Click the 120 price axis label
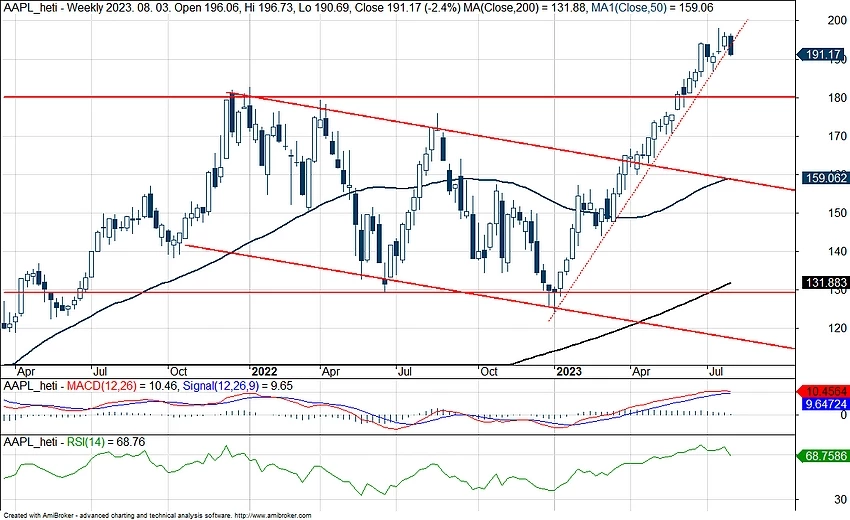Screen dimensions: 850x520 coord(838,328)
